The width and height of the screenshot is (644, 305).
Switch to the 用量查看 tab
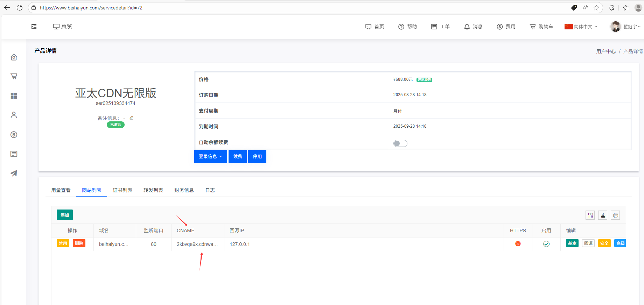[x=61, y=190]
